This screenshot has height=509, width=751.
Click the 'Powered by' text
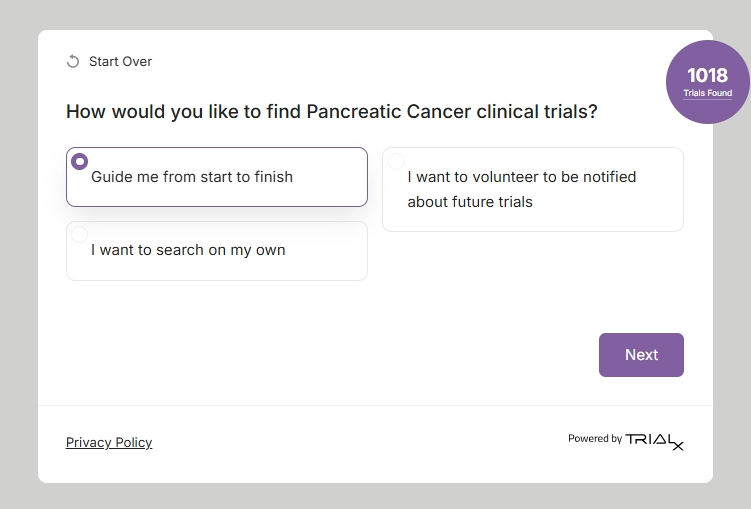594,439
